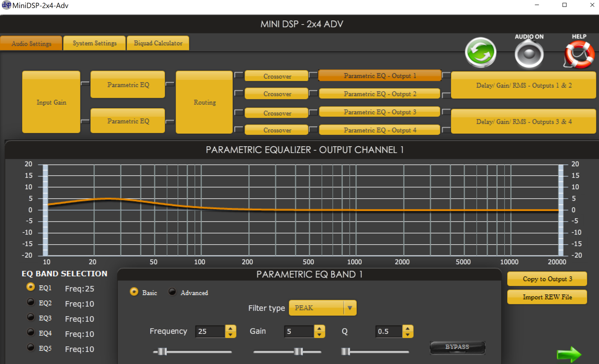This screenshot has width=599, height=364.
Task: Increase Gain with the up stepper arrow
Action: (x=319, y=328)
